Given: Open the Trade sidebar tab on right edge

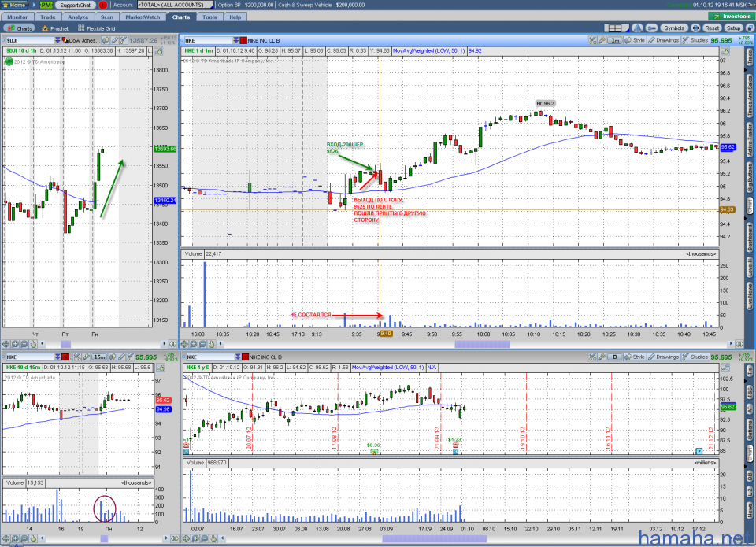Looking at the screenshot, I should (750, 57).
